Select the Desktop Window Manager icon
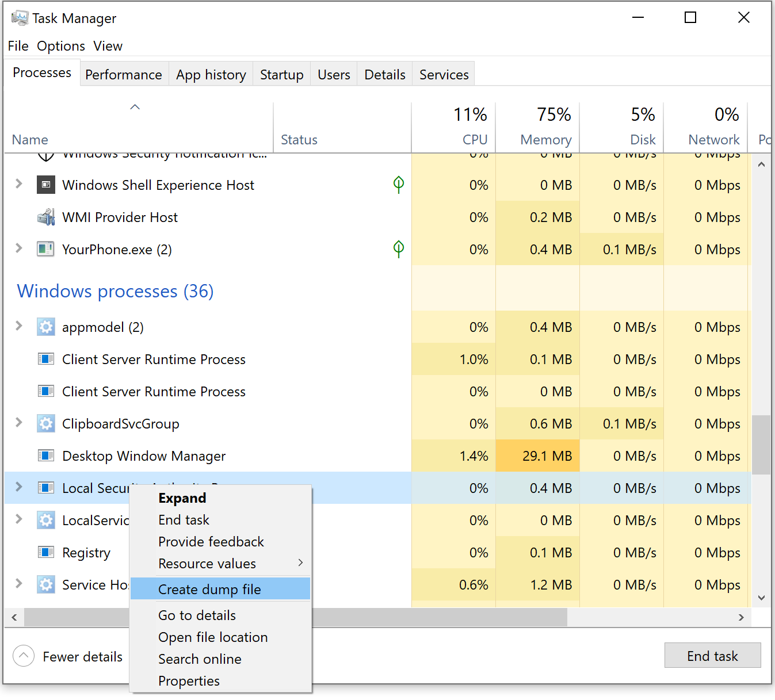The width and height of the screenshot is (775, 700). click(46, 456)
